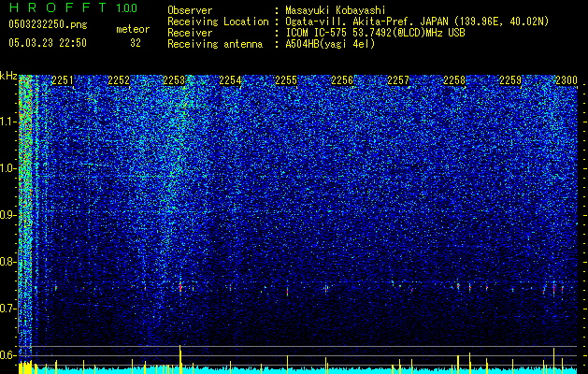The image size is (588, 374).
Task: Click the Receiver label
Action: coord(190,33)
